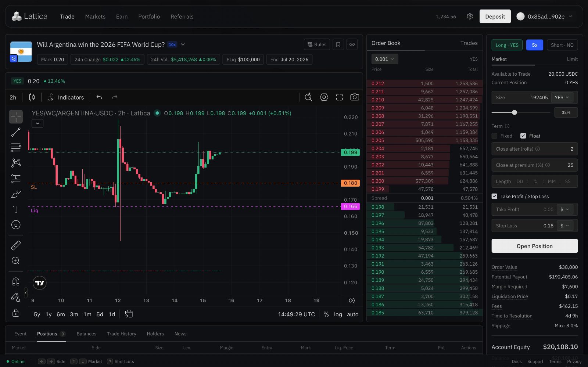Select the Short · NO side
588x367 pixels.
[x=562, y=45]
